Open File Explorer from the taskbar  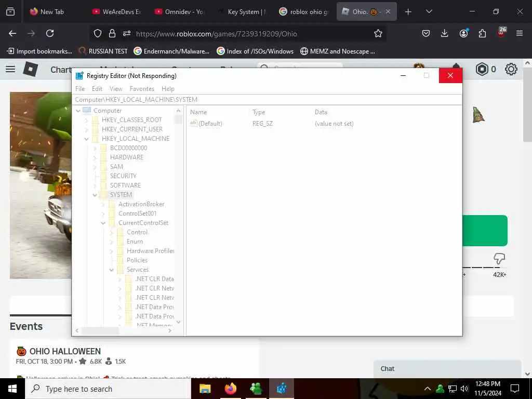point(205,389)
